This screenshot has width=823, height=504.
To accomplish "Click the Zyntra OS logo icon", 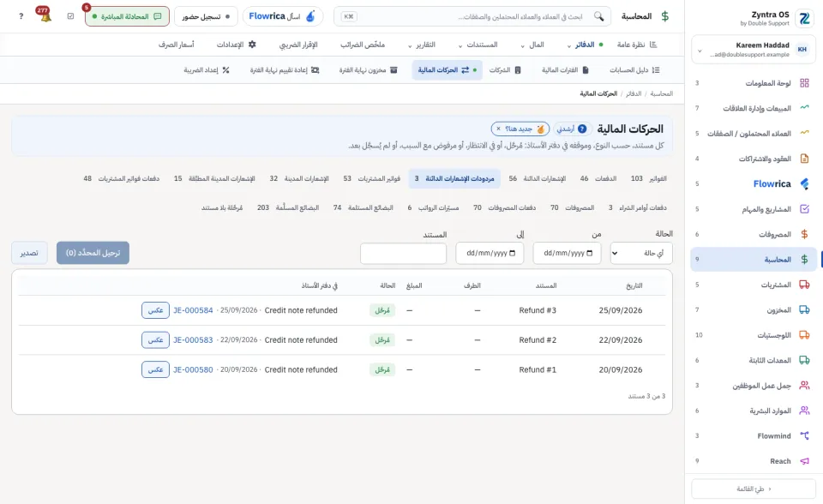I will tap(804, 18).
